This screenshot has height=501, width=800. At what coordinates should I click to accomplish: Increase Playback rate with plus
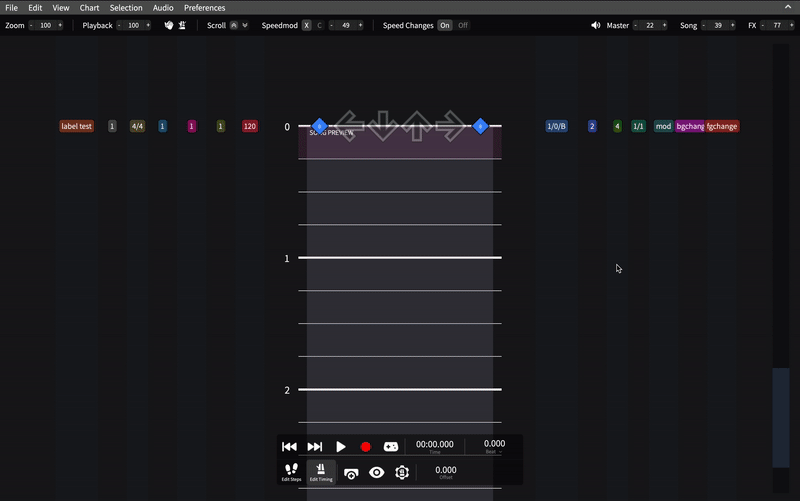[148, 25]
